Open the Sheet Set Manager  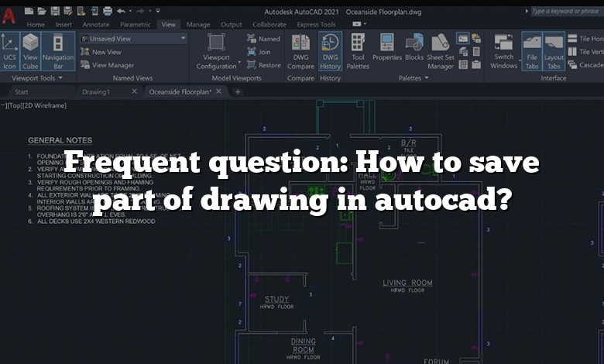[x=441, y=52]
